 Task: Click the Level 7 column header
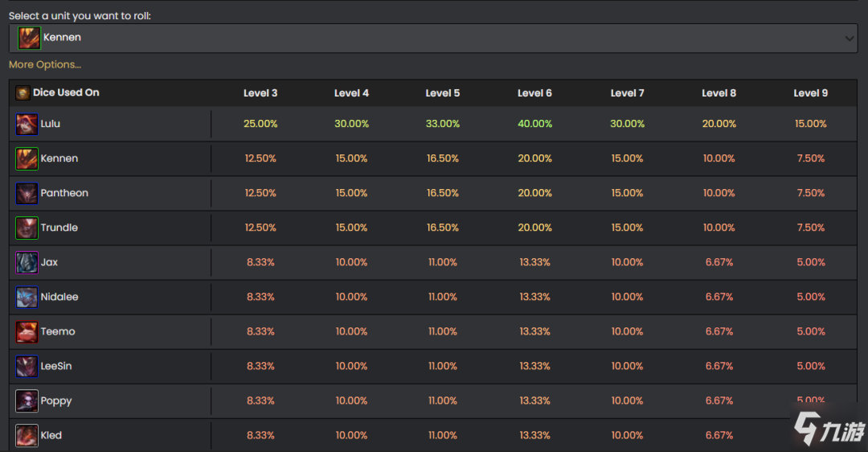[x=627, y=93]
